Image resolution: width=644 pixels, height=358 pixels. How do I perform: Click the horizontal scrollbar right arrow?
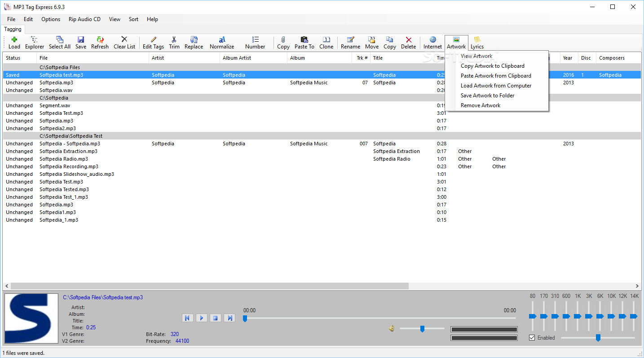click(x=637, y=286)
